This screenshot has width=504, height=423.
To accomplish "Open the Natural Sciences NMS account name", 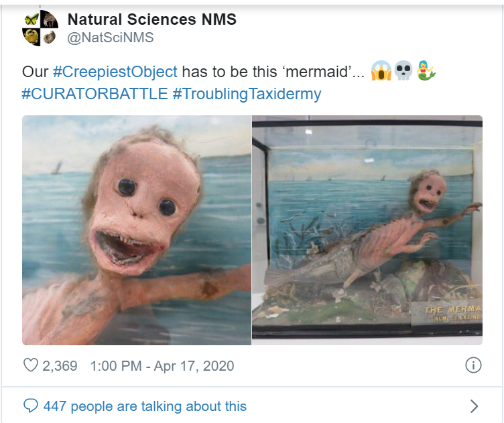I will point(152,19).
